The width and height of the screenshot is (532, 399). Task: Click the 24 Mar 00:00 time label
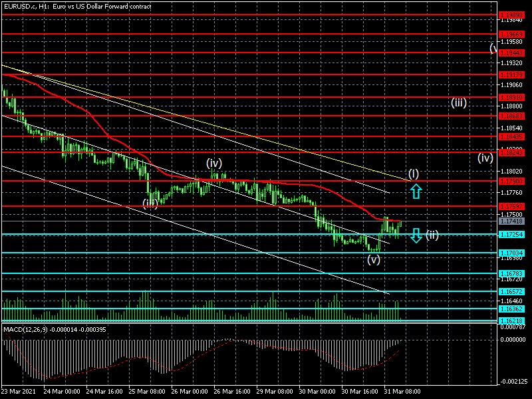pos(62,391)
